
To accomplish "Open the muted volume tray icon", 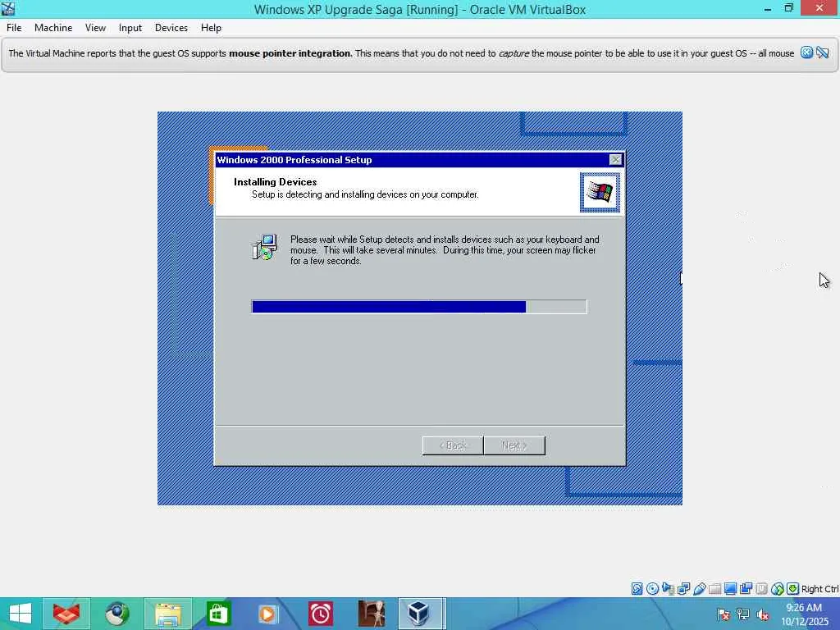I will pos(763,614).
